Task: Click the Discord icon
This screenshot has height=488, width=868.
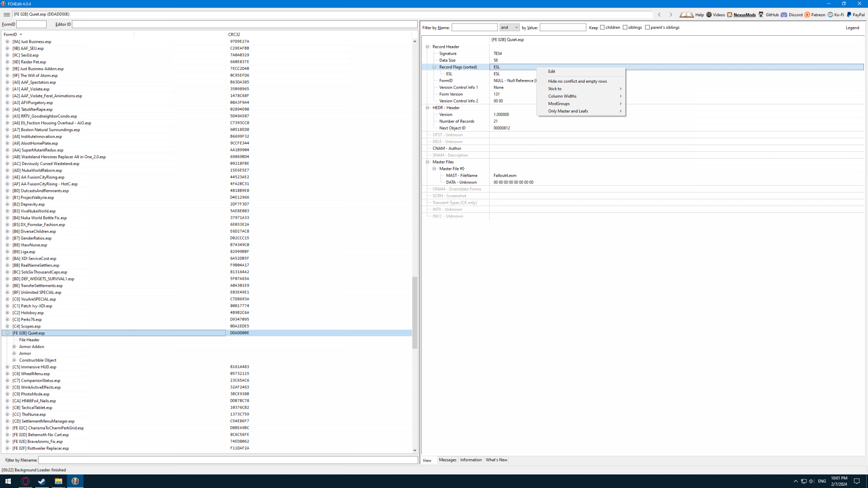Action: 784,14
